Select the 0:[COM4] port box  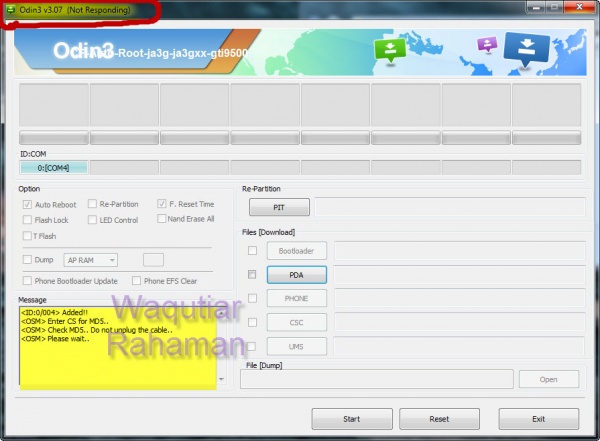click(x=54, y=168)
